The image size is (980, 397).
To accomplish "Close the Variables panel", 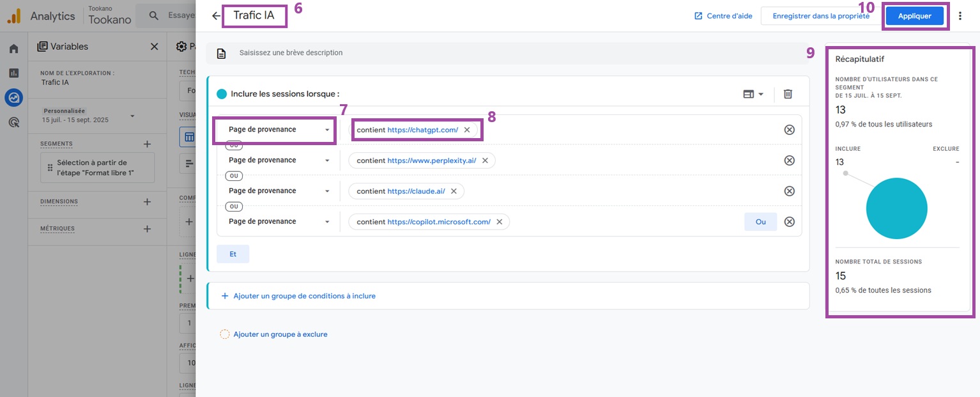I will tap(154, 47).
